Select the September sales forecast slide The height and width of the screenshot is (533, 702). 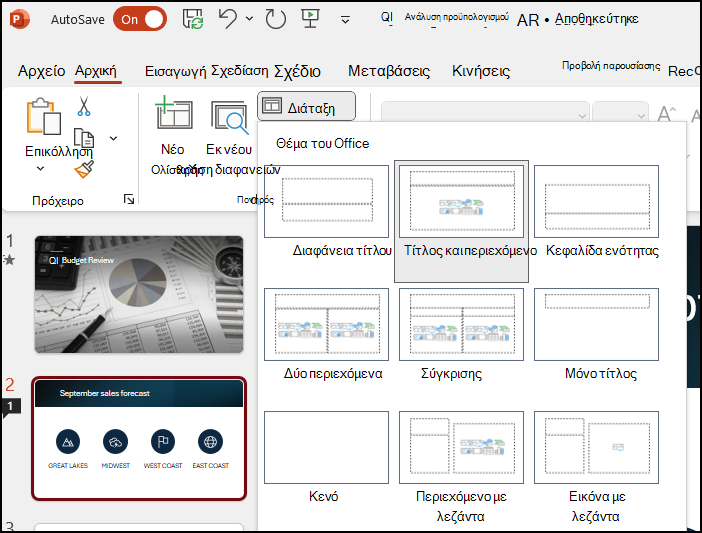coord(139,439)
